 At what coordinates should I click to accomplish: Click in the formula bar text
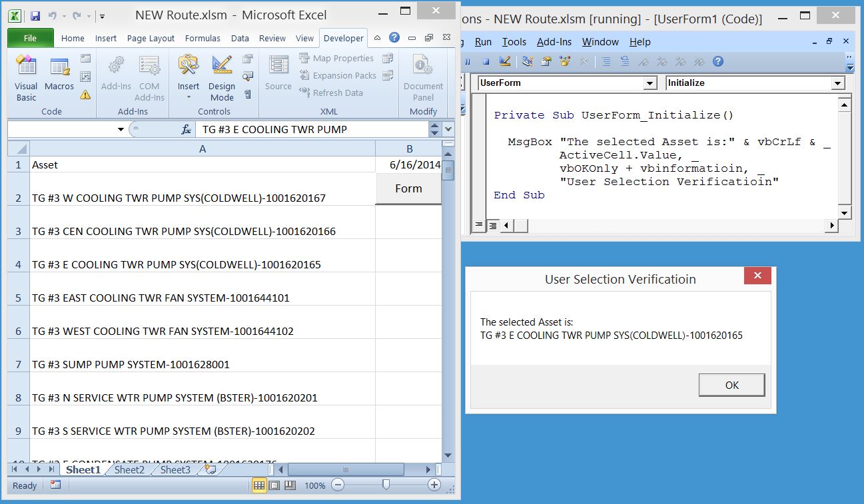coord(274,129)
